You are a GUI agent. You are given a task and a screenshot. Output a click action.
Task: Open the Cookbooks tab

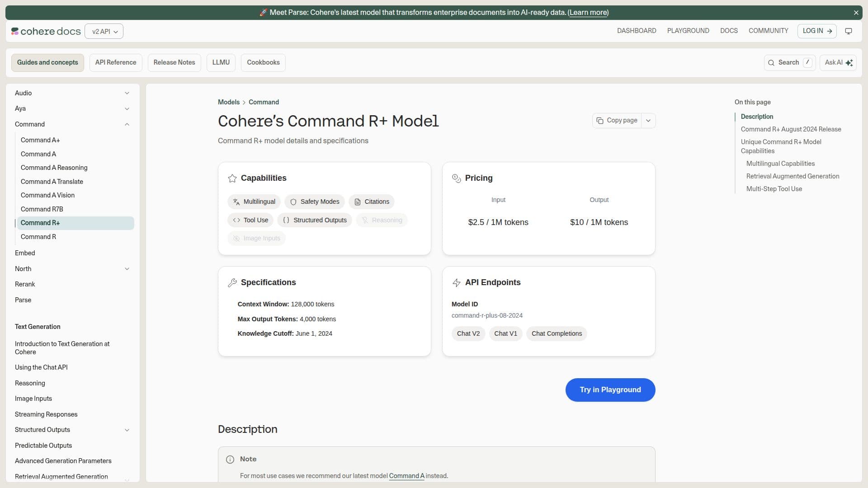point(264,62)
